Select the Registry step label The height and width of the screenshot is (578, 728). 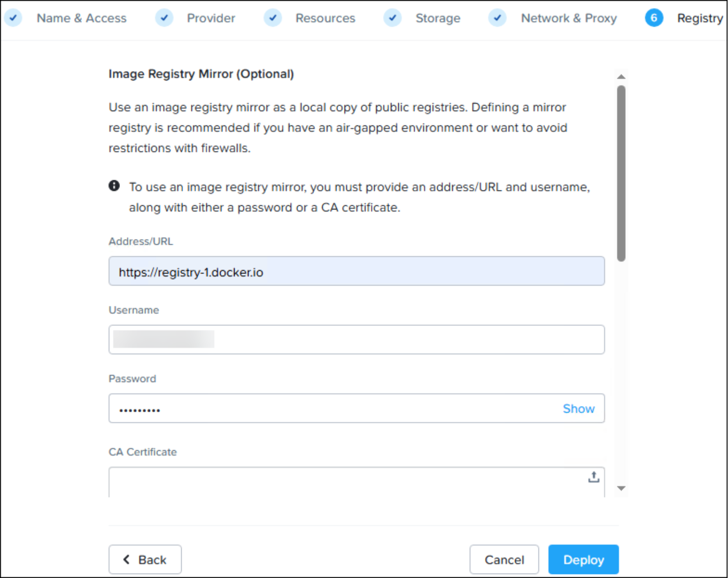click(x=700, y=18)
